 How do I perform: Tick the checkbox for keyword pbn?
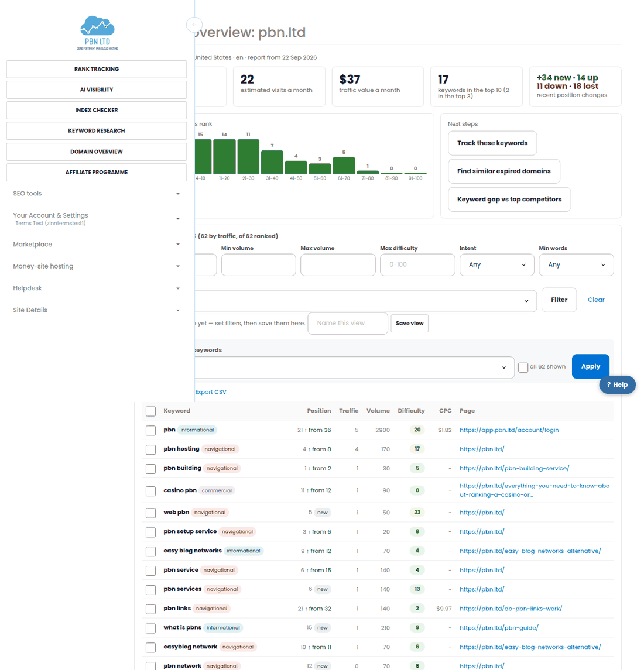click(150, 430)
